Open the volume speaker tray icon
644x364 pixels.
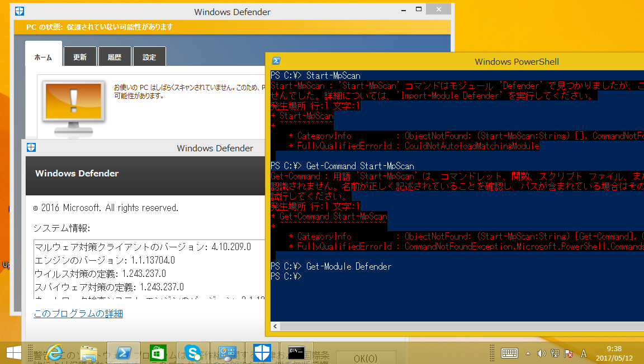click(541, 353)
